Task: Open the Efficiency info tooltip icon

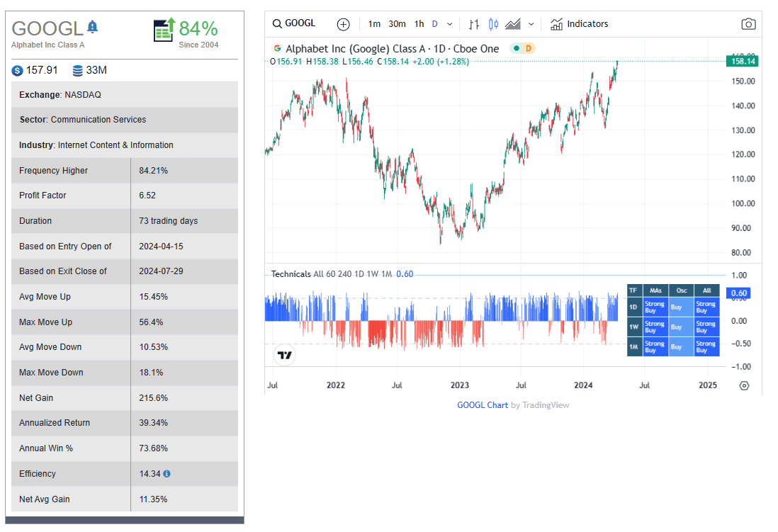Action: point(167,473)
